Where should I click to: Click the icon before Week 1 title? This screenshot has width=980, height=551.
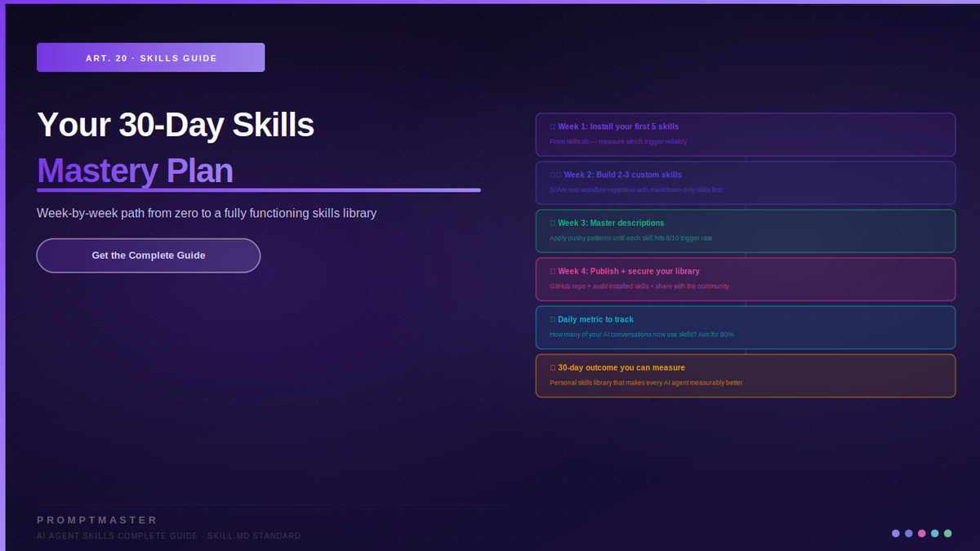[553, 127]
